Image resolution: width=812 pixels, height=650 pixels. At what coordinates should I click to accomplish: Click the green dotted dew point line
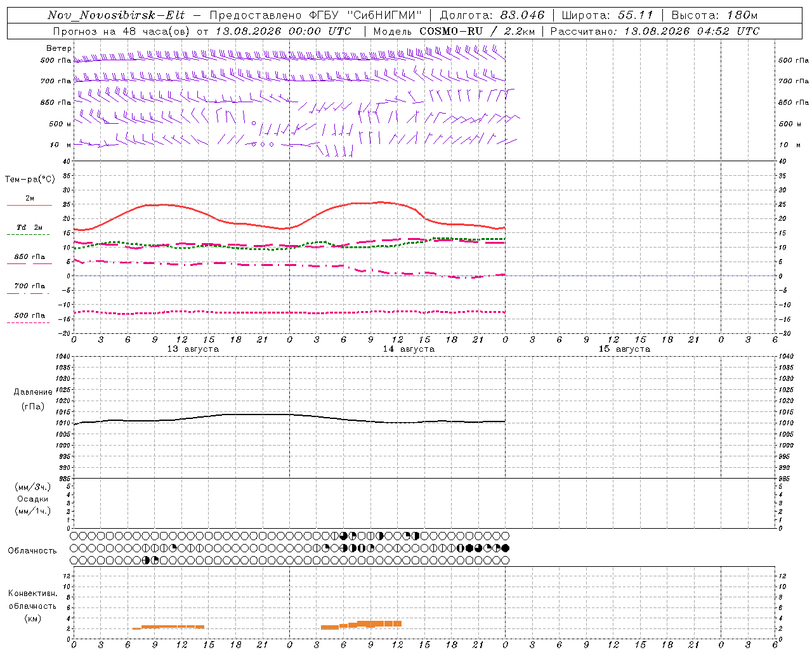tap(289, 244)
